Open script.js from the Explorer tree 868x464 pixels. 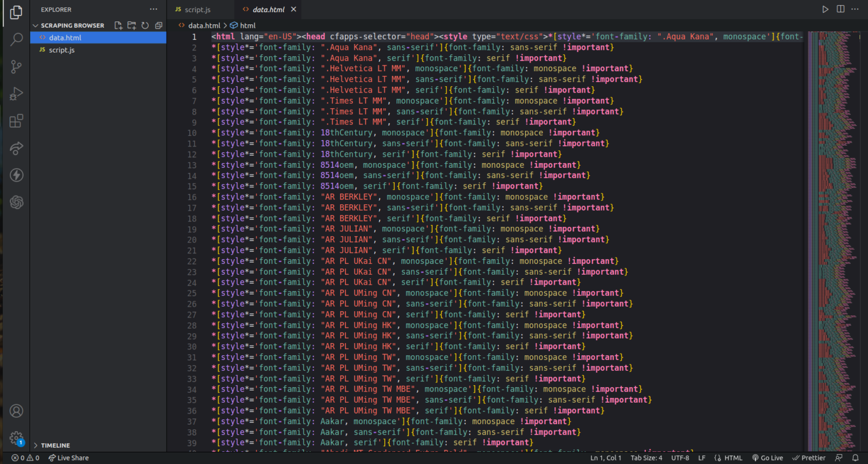pyautogui.click(x=98, y=50)
